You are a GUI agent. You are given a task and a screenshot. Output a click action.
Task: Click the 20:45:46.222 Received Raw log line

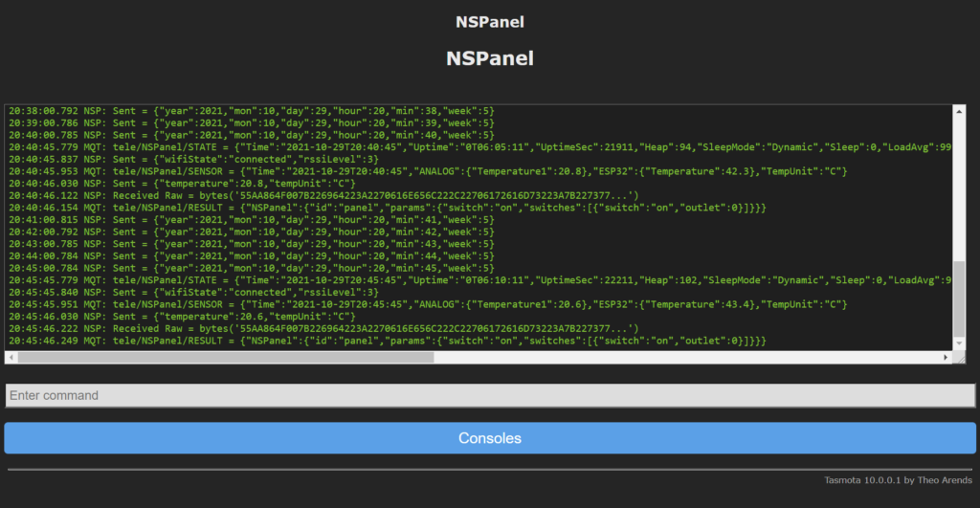(x=323, y=329)
